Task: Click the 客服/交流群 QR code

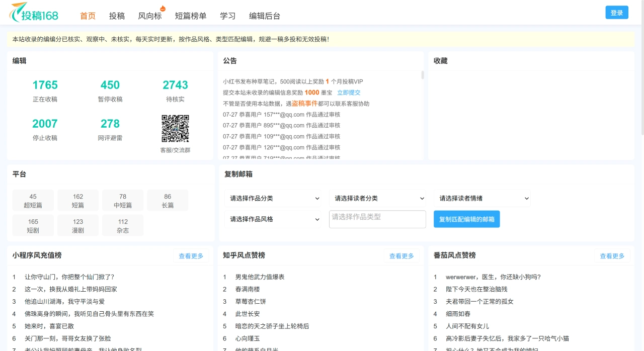Action: pos(175,129)
